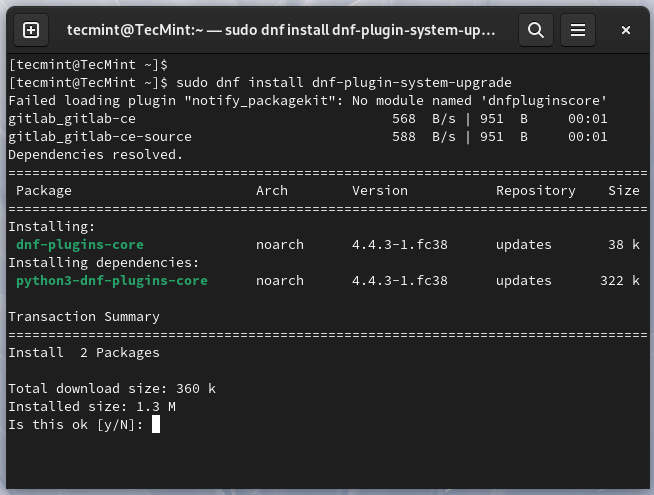Click the Package column header

coord(44,191)
